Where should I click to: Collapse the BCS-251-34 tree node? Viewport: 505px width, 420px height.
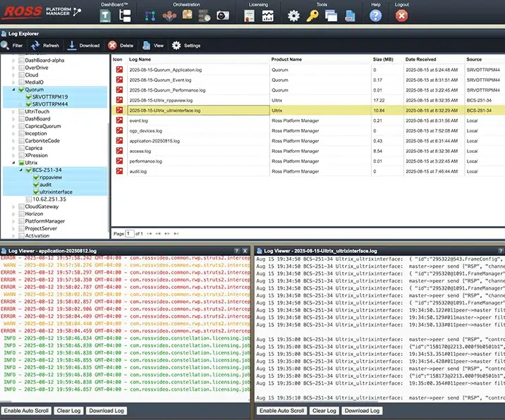click(21, 170)
